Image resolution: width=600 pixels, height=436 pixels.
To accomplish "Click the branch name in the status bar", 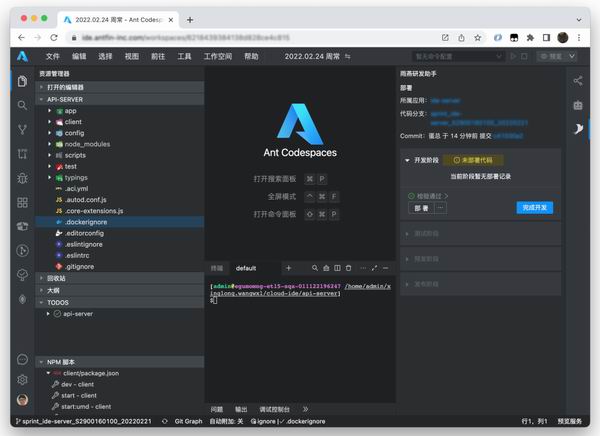I will pos(83,421).
